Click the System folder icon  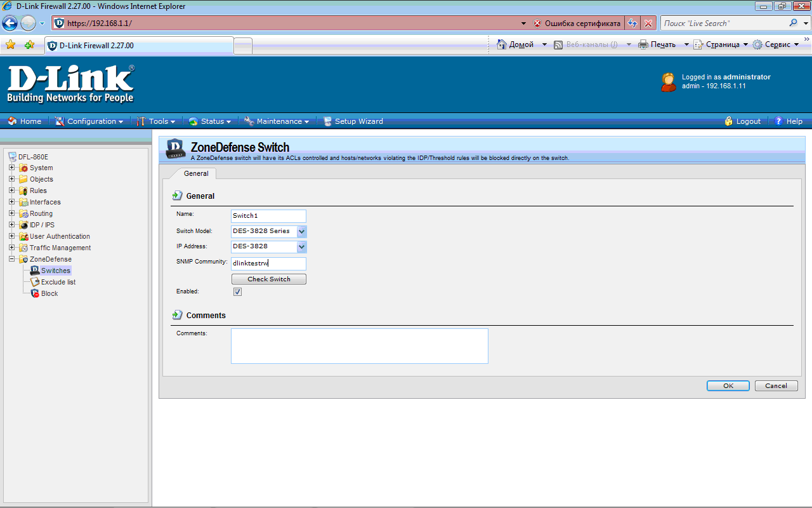tap(23, 168)
